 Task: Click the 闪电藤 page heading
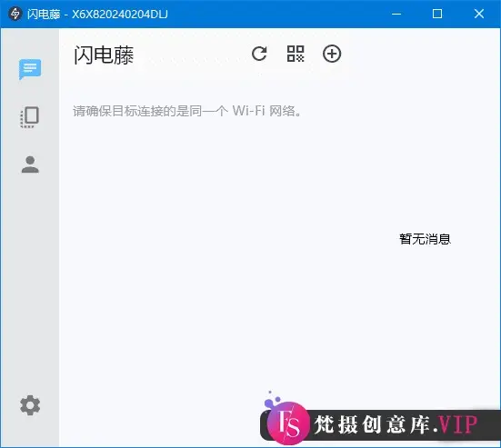[x=104, y=55]
